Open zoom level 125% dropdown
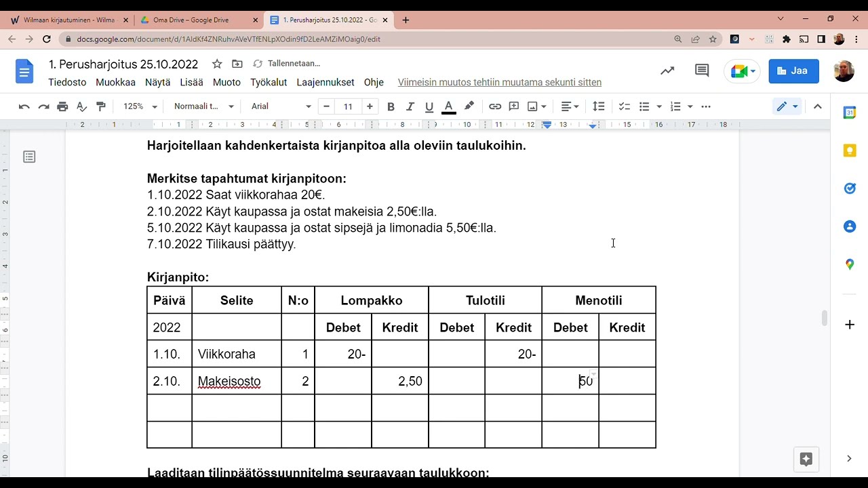 pyautogui.click(x=140, y=106)
